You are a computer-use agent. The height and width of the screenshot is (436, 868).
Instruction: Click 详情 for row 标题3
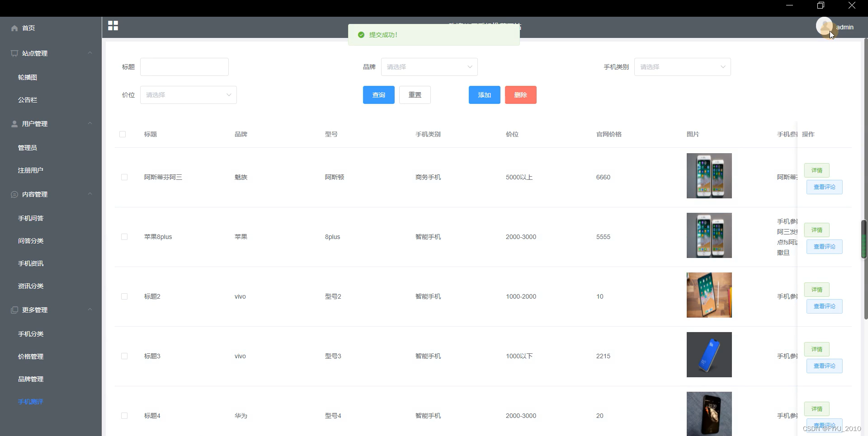(x=817, y=349)
